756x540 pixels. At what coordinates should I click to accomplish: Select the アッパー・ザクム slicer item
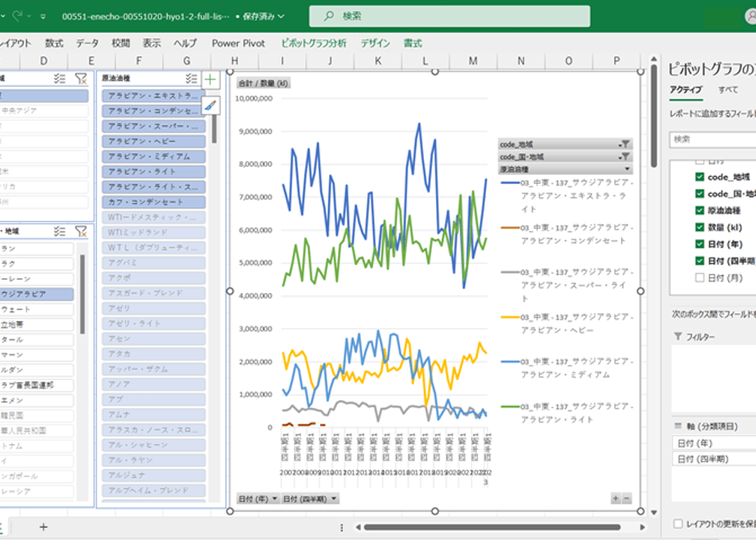click(x=154, y=369)
